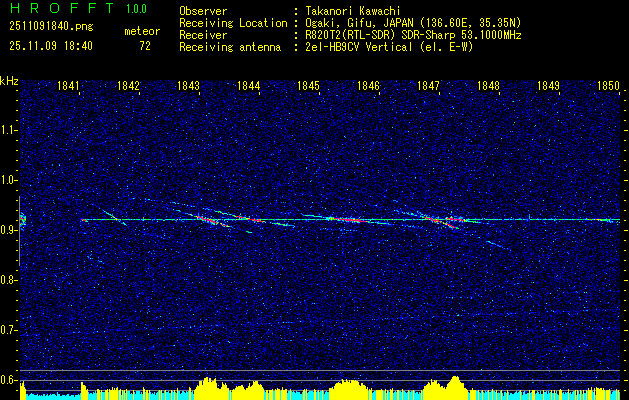Click the 1841 time marker
Image resolution: width=629 pixels, height=400 pixels.
click(x=69, y=87)
